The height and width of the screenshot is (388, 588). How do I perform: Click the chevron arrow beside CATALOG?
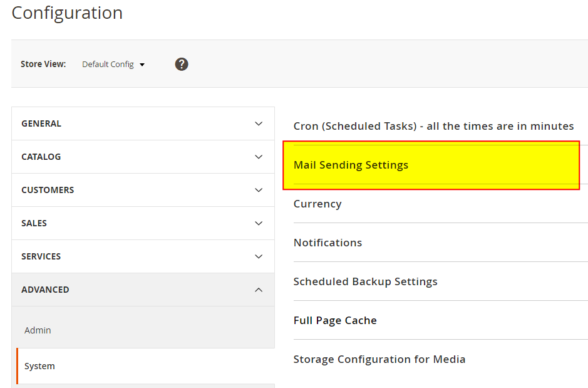(x=259, y=157)
